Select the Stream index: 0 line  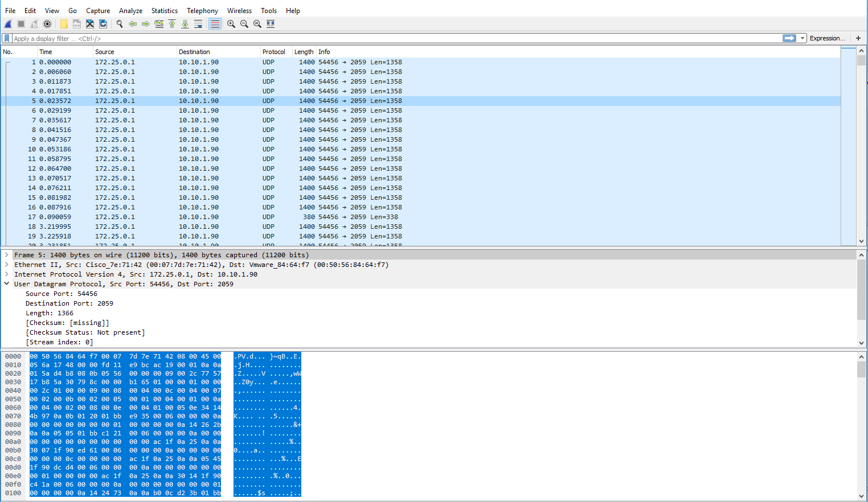tap(59, 342)
